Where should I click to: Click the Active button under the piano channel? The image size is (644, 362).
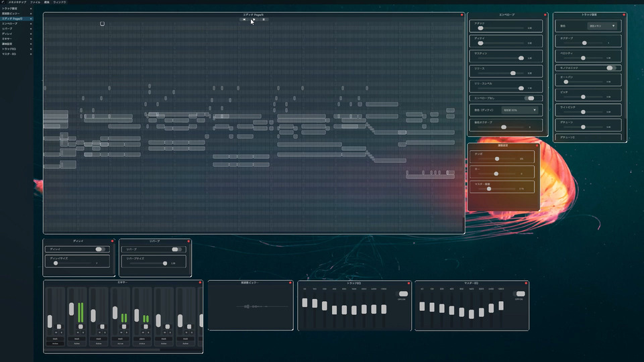tap(142, 343)
